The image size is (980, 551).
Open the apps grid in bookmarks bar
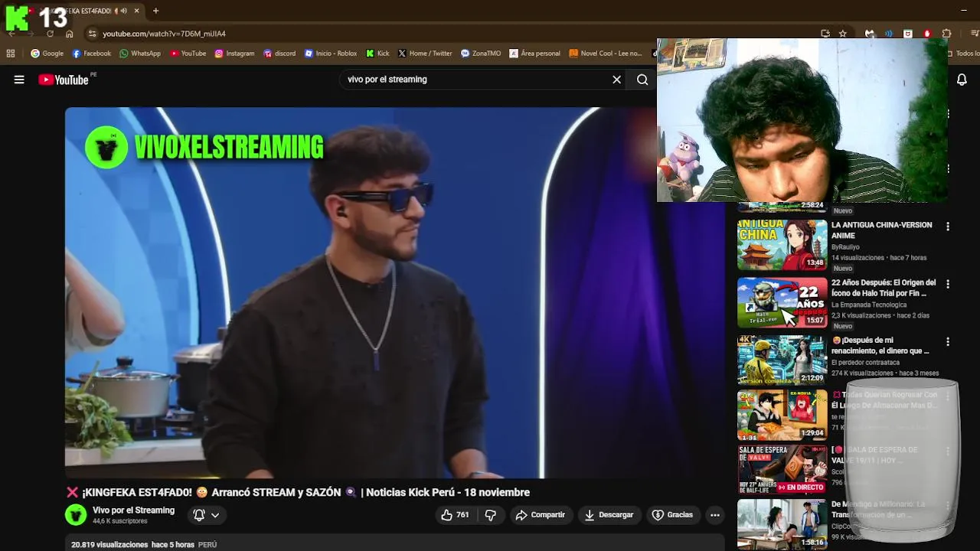[11, 54]
